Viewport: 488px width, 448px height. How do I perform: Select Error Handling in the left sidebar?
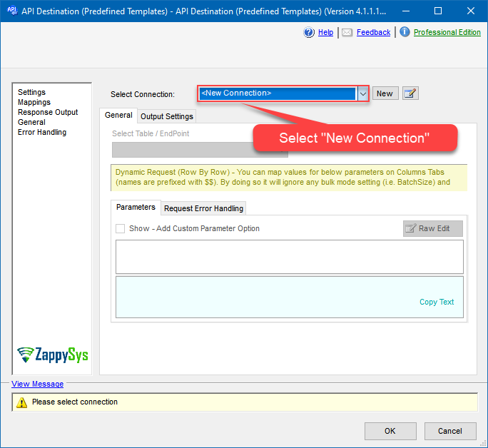42,132
